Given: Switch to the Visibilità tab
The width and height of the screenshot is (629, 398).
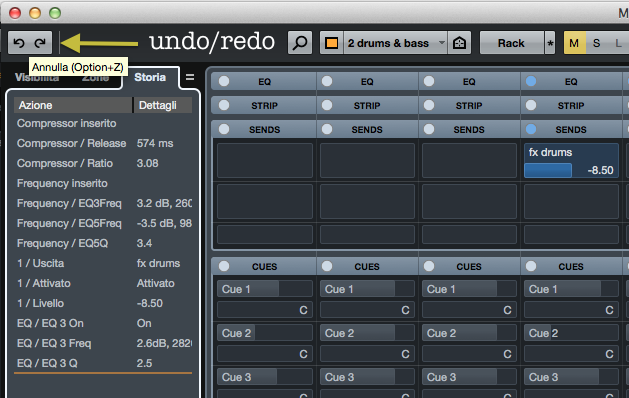Looking at the screenshot, I should tap(37, 77).
